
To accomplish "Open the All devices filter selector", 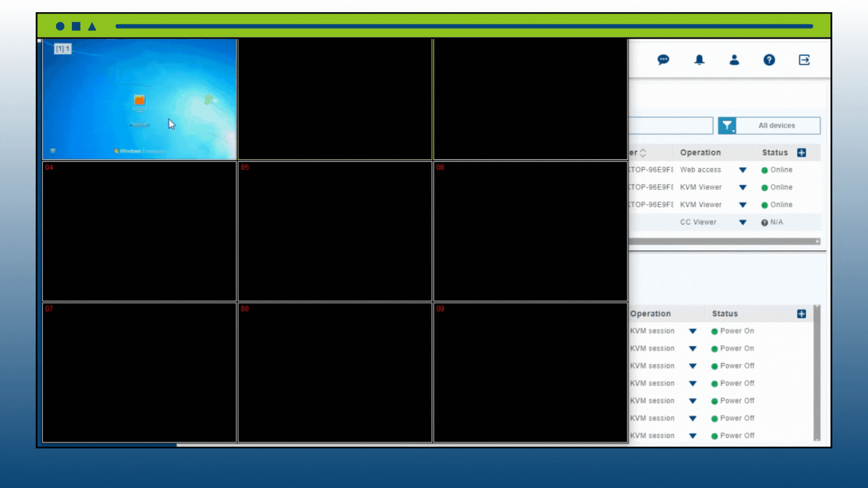I will [777, 126].
